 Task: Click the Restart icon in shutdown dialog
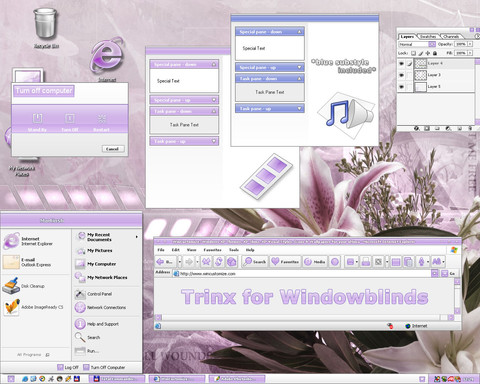click(102, 118)
